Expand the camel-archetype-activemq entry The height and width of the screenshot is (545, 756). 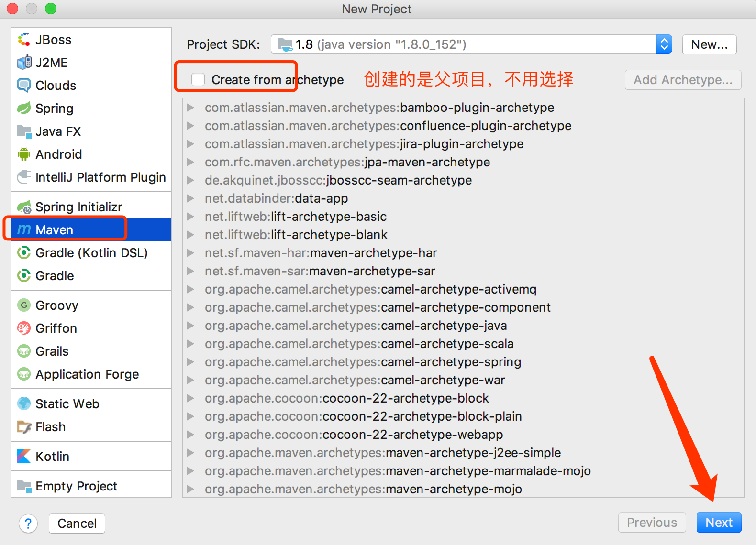click(190, 289)
